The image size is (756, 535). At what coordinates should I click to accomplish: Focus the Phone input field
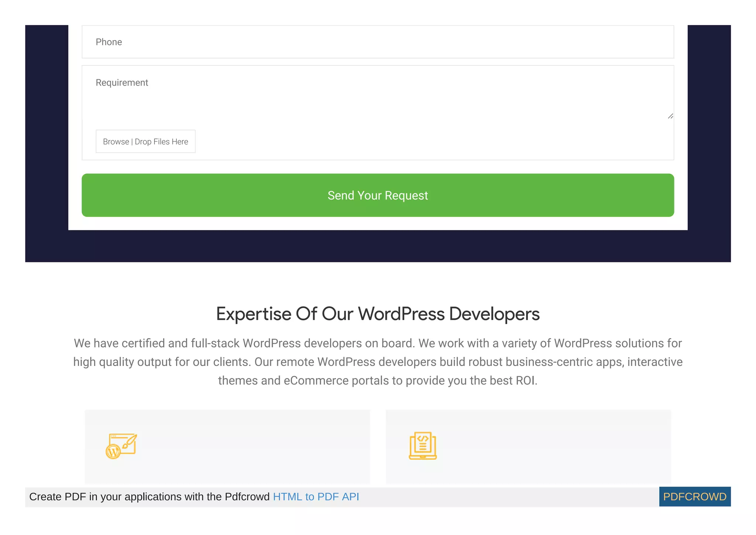(378, 42)
